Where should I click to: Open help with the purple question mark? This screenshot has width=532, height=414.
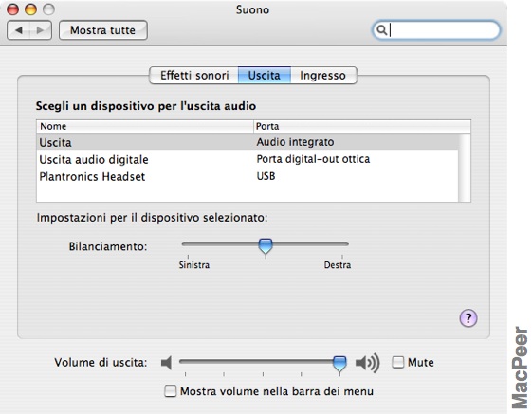coord(468,318)
